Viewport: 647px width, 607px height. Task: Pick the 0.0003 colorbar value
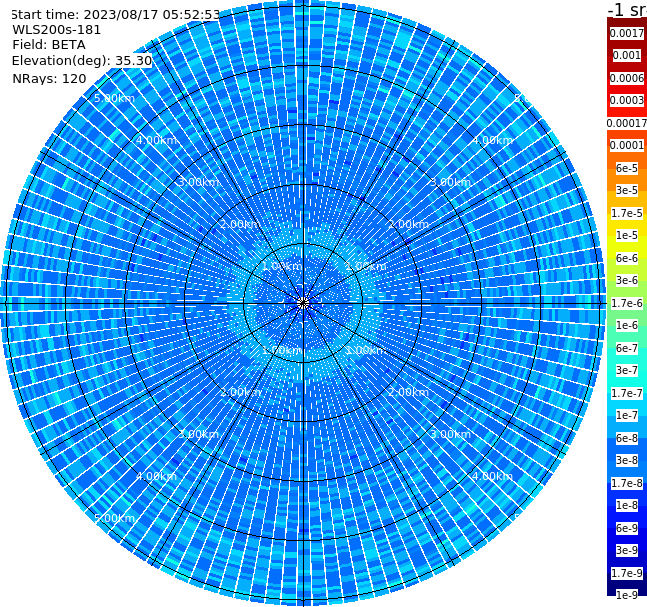(627, 100)
